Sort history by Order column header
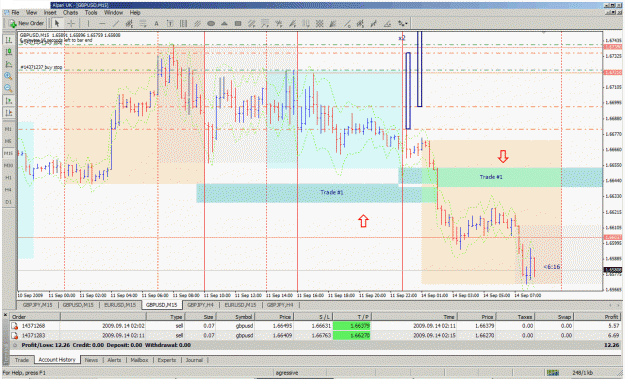Viewport: 625px width, 379px height. (x=35, y=317)
